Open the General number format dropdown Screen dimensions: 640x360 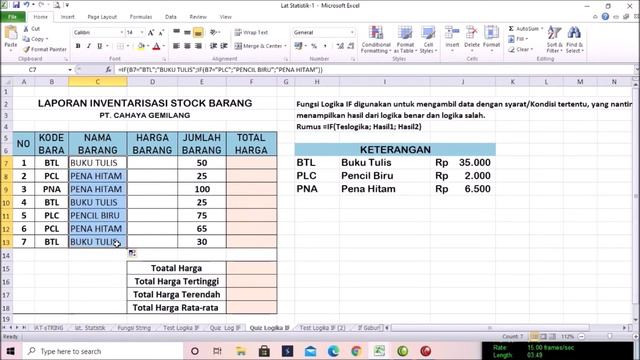coord(352,32)
